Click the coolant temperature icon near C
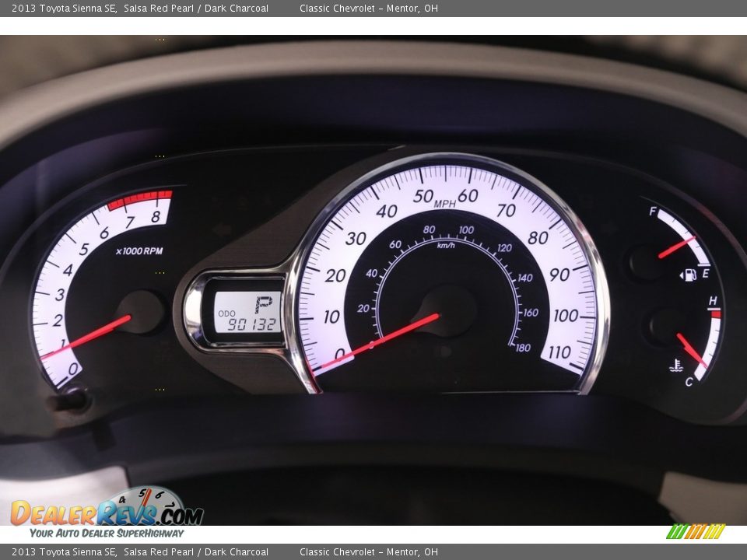 676,366
